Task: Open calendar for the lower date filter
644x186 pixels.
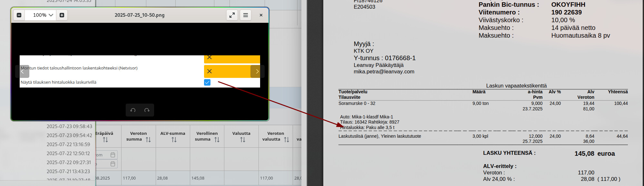Action: pyautogui.click(x=113, y=164)
